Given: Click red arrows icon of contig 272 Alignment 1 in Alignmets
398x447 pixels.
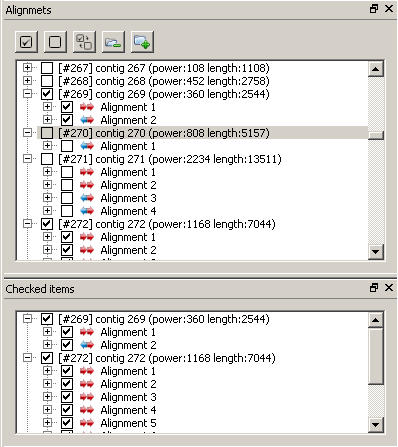Looking at the screenshot, I should click(x=87, y=237).
